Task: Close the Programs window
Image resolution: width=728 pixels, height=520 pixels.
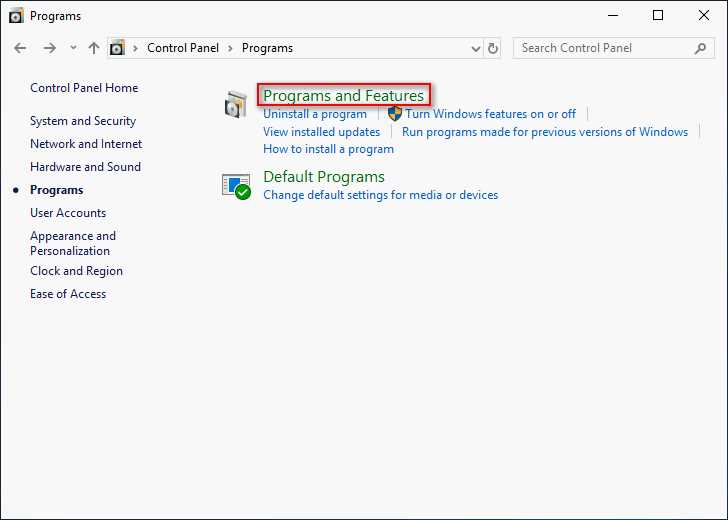Action: (x=704, y=15)
